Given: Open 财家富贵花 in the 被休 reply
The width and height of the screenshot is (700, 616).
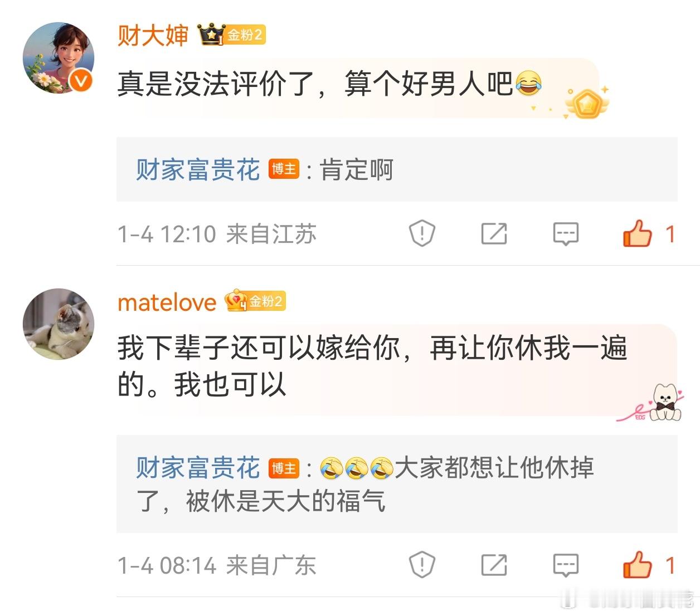Looking at the screenshot, I should click(198, 468).
